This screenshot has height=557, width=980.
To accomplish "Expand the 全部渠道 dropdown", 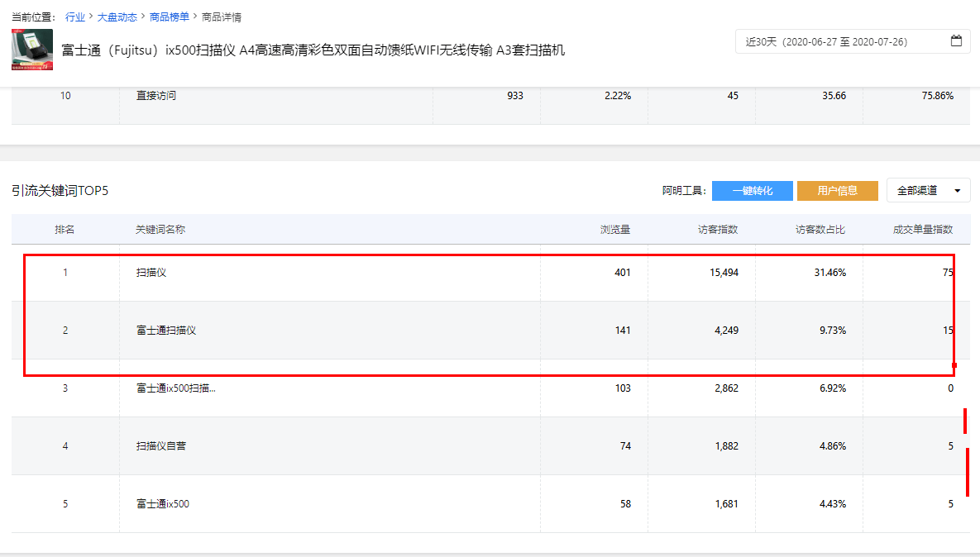I will tap(928, 190).
